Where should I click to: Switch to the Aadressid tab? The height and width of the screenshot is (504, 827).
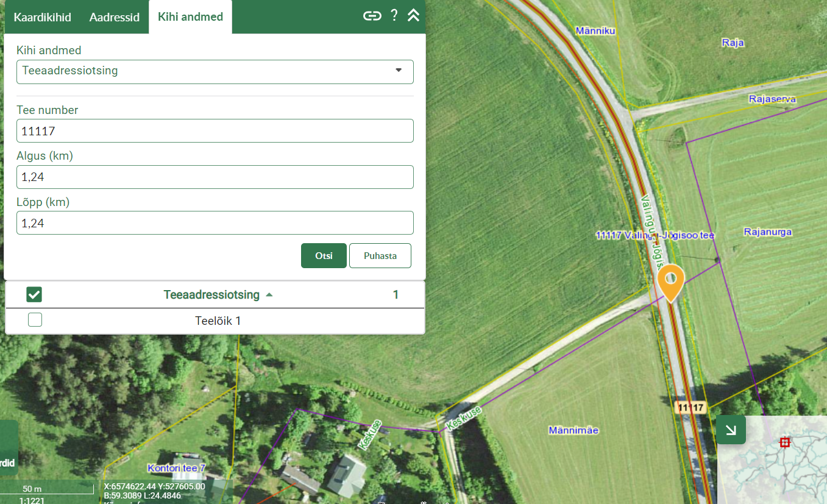(115, 17)
